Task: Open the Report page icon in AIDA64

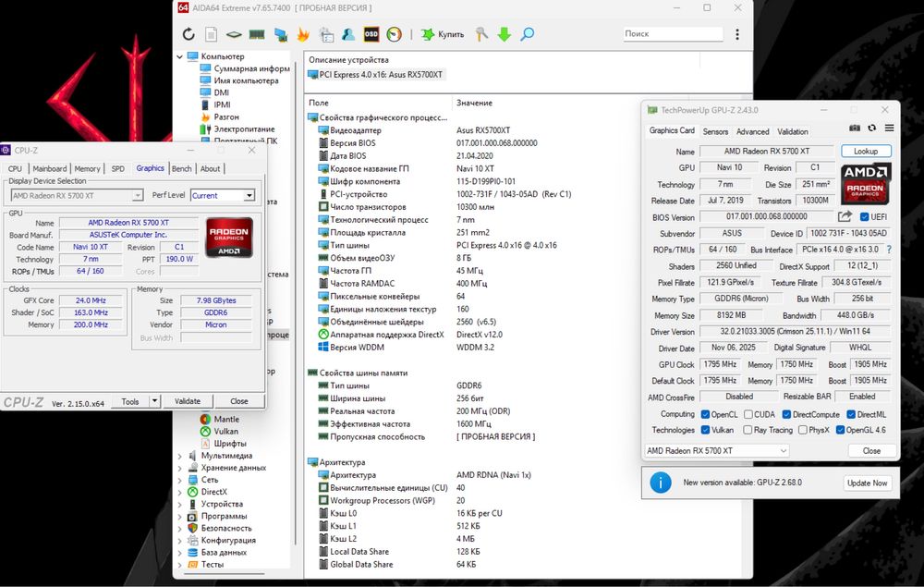Action: coord(211,34)
